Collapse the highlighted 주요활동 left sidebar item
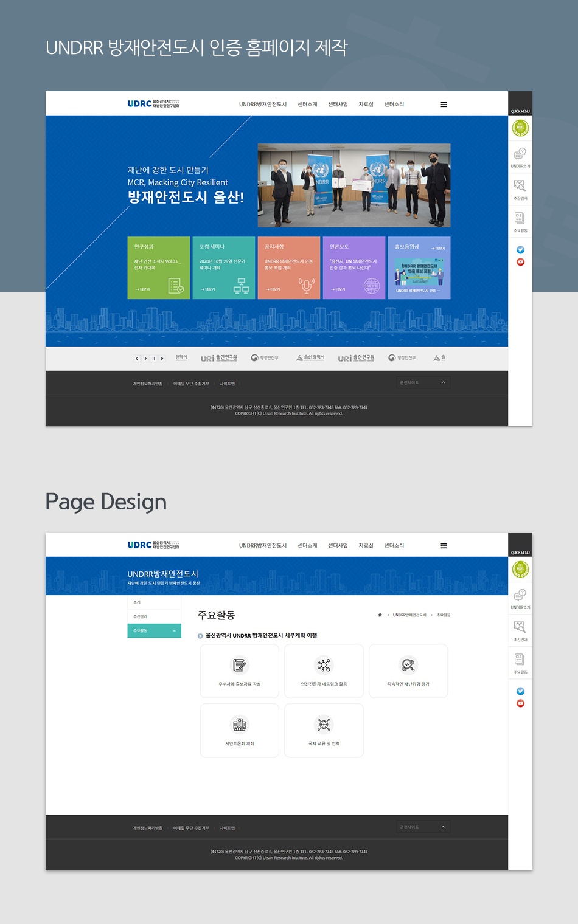The width and height of the screenshot is (578, 924). point(174,631)
